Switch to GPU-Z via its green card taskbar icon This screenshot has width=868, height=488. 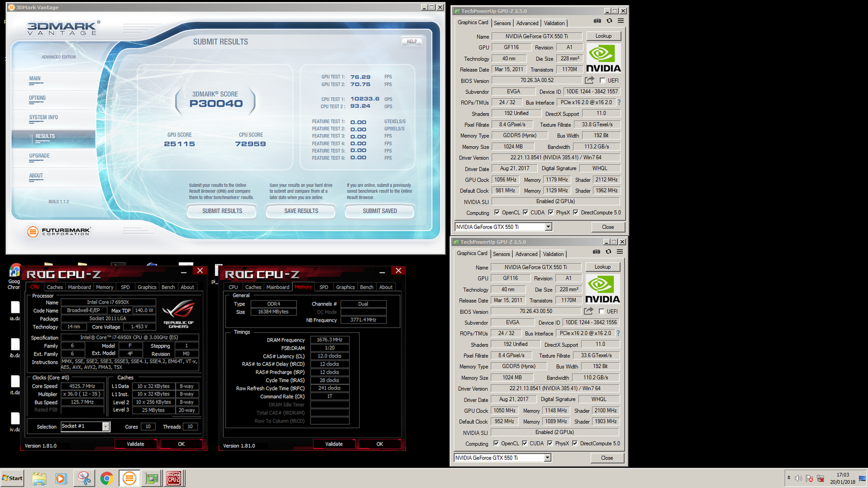[152, 478]
